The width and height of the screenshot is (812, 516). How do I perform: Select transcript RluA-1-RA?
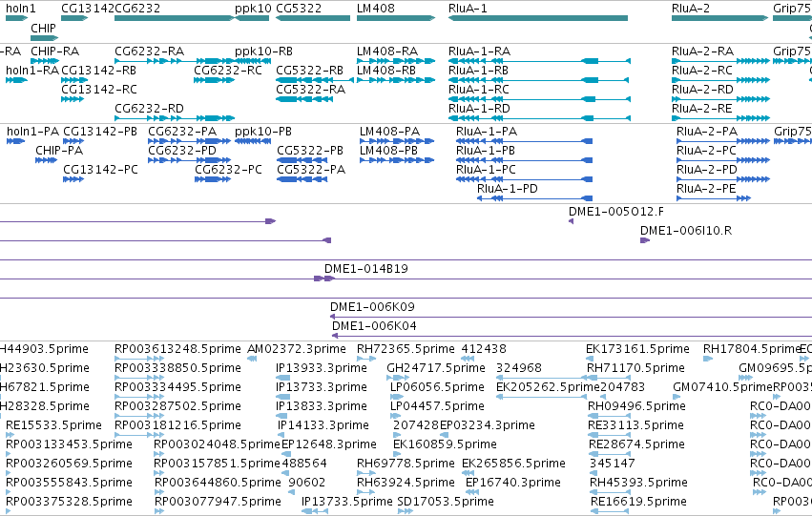pyautogui.click(x=540, y=61)
